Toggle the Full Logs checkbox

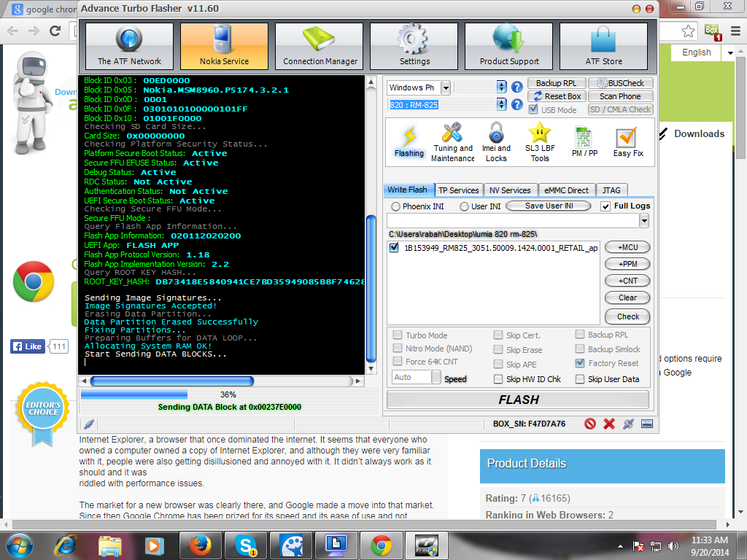tap(606, 206)
